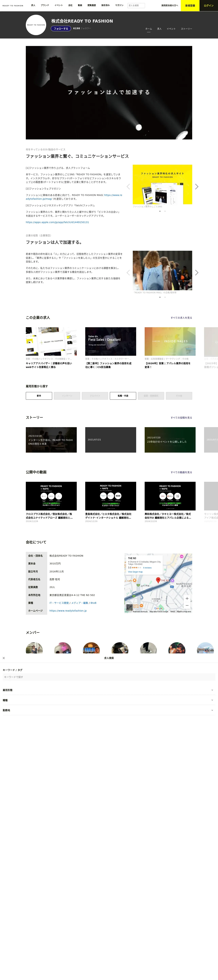Open the third member avatar

tap(91, 648)
